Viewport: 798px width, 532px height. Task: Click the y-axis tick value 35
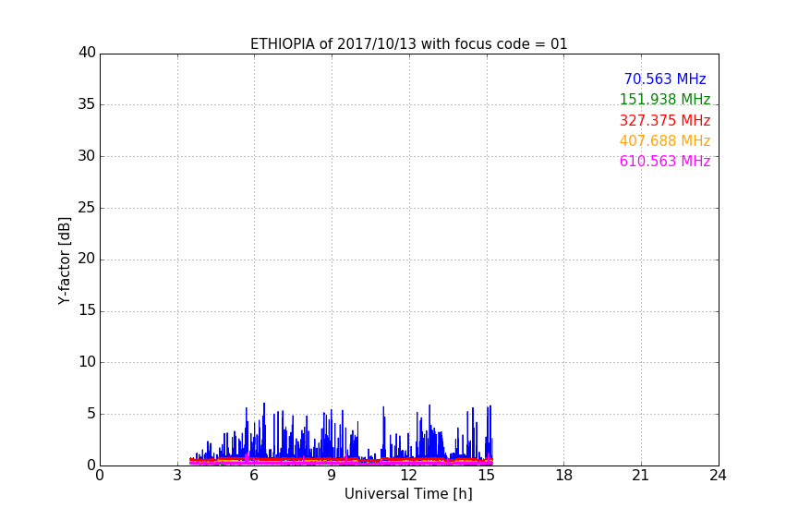click(x=87, y=104)
